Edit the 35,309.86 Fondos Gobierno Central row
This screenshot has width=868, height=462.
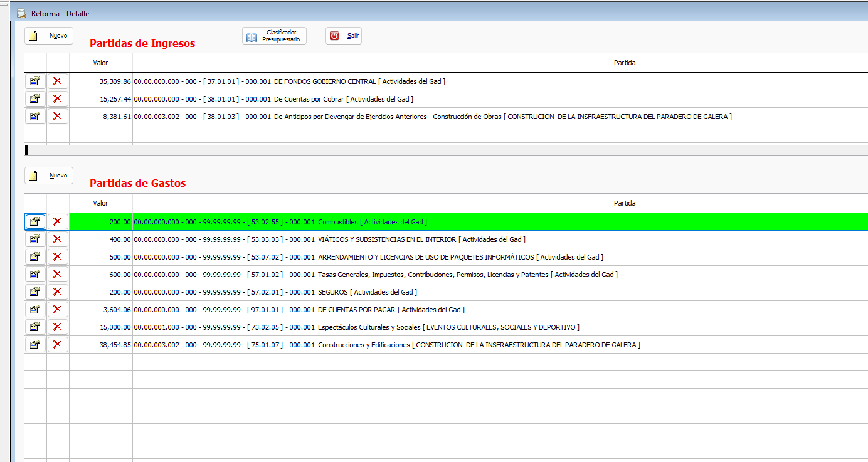coord(35,81)
